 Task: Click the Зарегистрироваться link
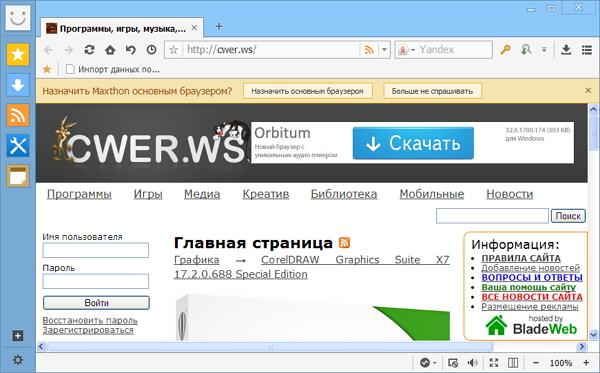pos(88,330)
